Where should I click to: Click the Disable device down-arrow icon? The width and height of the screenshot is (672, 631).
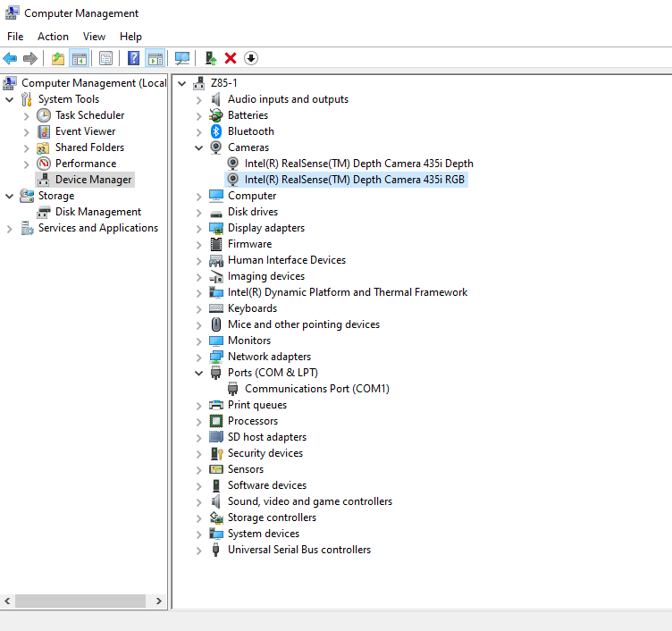pos(251,58)
